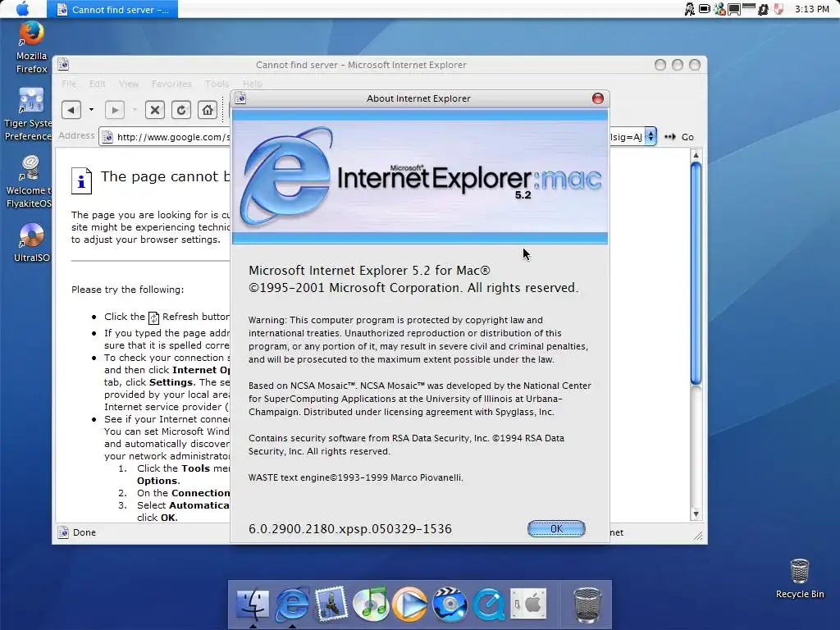Click the 3:13 PM clock in the menu bar
Screen dimensions: 840x630
click(x=811, y=9)
